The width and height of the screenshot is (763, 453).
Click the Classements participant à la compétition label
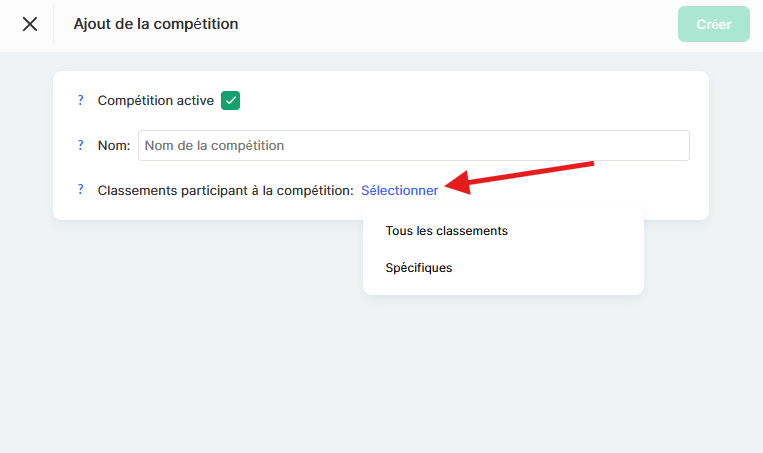point(225,190)
